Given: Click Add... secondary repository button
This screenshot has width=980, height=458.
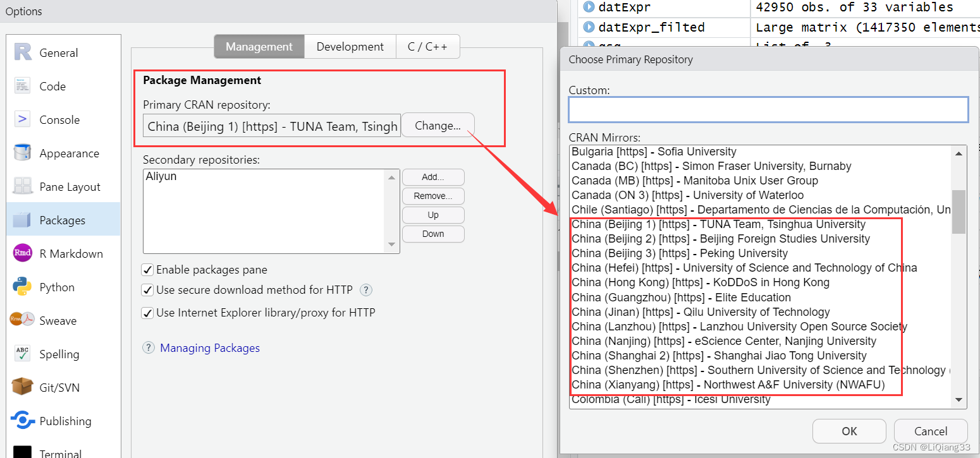Looking at the screenshot, I should click(x=433, y=178).
